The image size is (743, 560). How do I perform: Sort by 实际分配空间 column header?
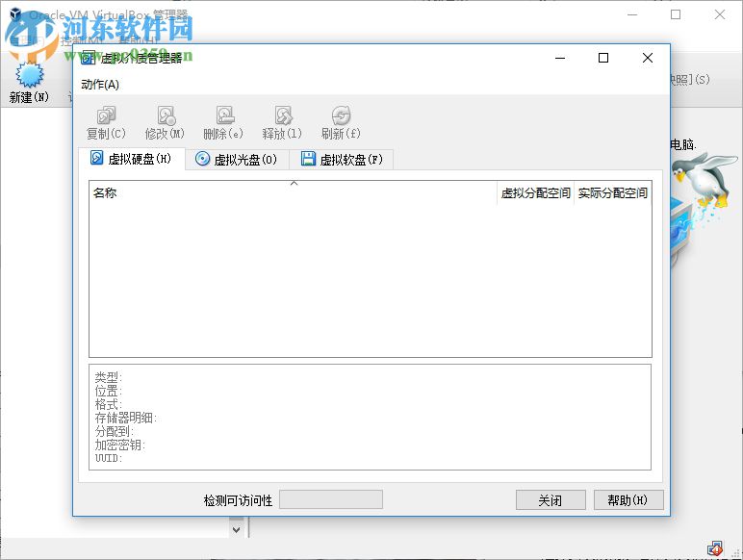(613, 192)
